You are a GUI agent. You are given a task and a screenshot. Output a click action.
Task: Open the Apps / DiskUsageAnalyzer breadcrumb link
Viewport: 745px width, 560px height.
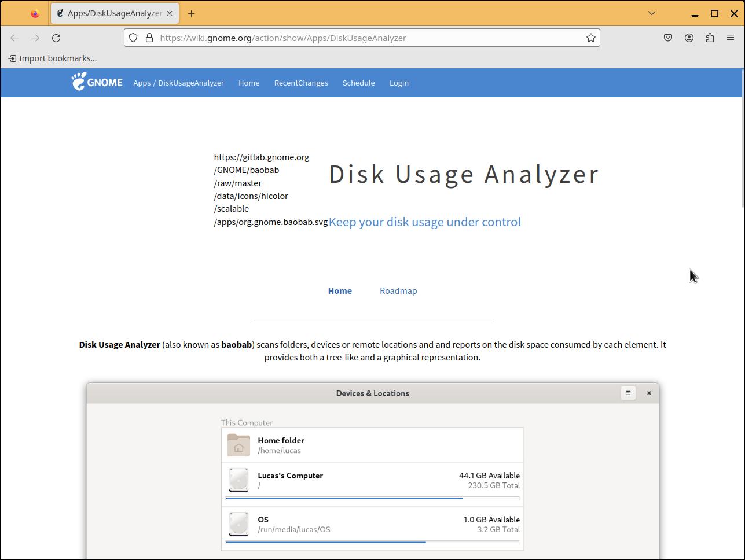pos(178,83)
